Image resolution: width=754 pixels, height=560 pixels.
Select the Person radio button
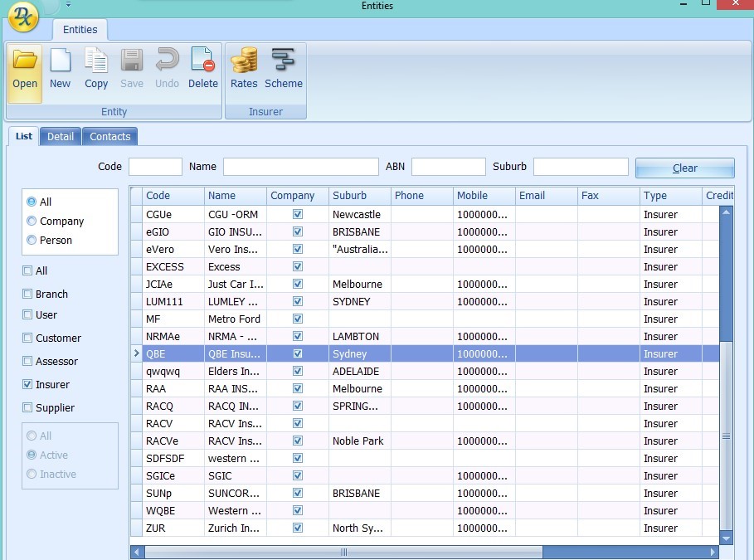32,240
